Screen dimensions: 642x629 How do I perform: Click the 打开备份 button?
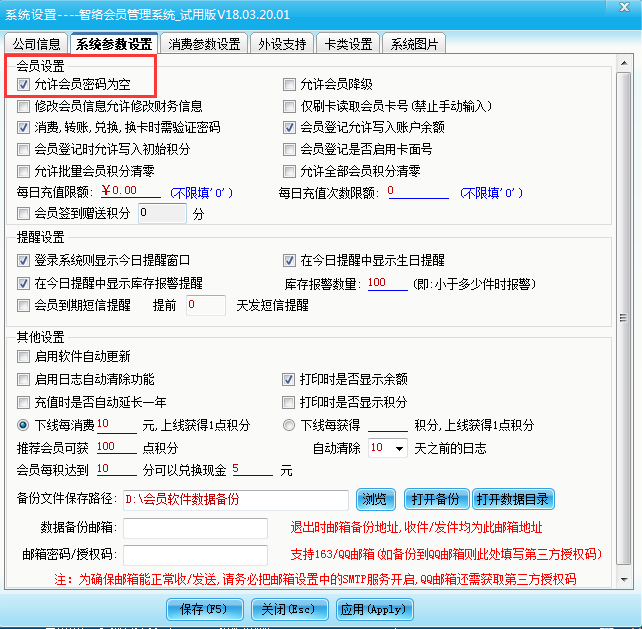point(436,499)
